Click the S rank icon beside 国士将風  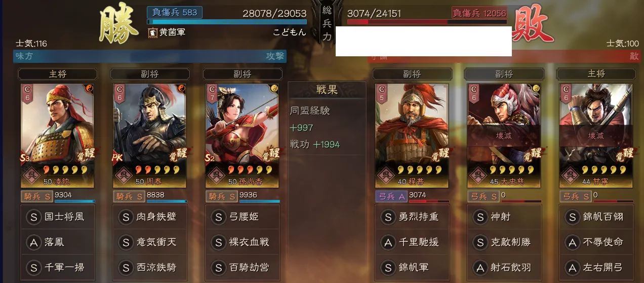33,217
